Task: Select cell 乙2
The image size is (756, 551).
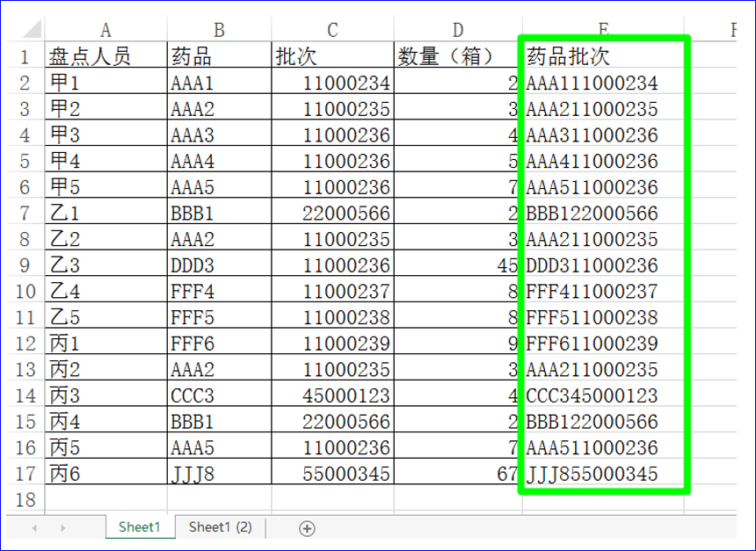Action: point(106,239)
